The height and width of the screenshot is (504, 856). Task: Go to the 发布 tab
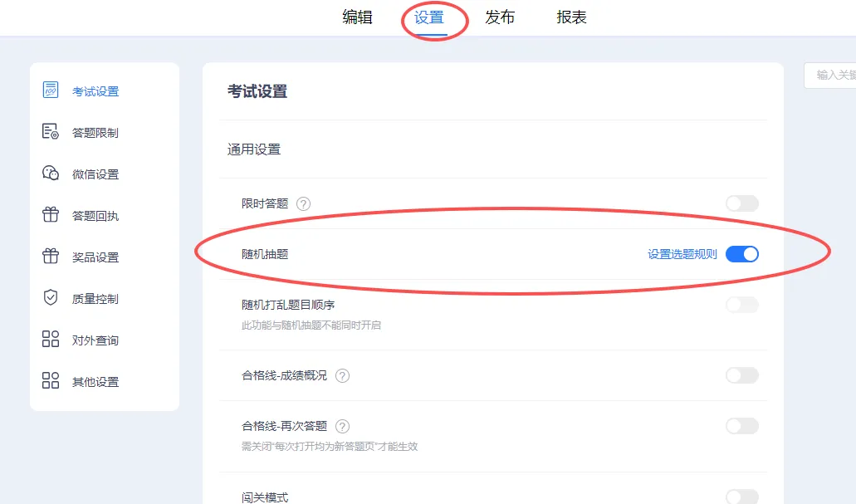[x=500, y=17]
